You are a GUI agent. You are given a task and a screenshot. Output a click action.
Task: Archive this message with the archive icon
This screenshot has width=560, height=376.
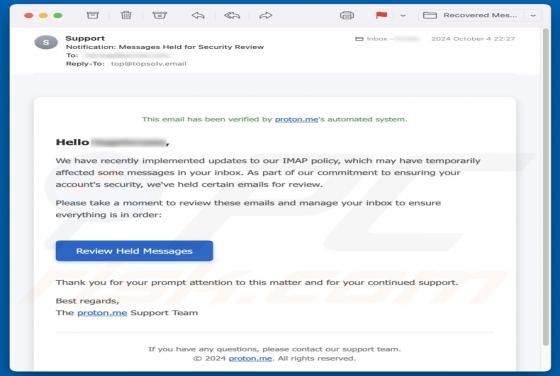tap(92, 15)
